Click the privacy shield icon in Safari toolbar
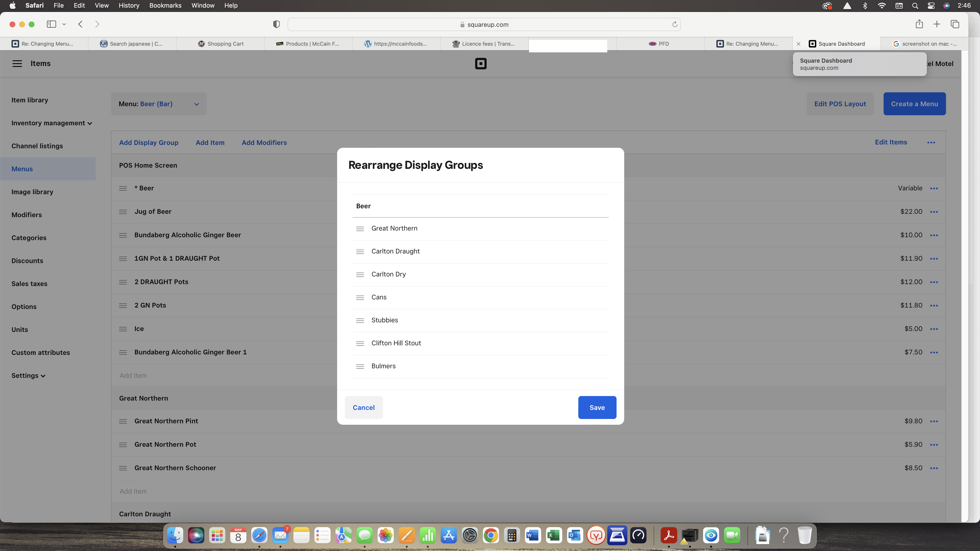This screenshot has width=980, height=551. pos(276,24)
